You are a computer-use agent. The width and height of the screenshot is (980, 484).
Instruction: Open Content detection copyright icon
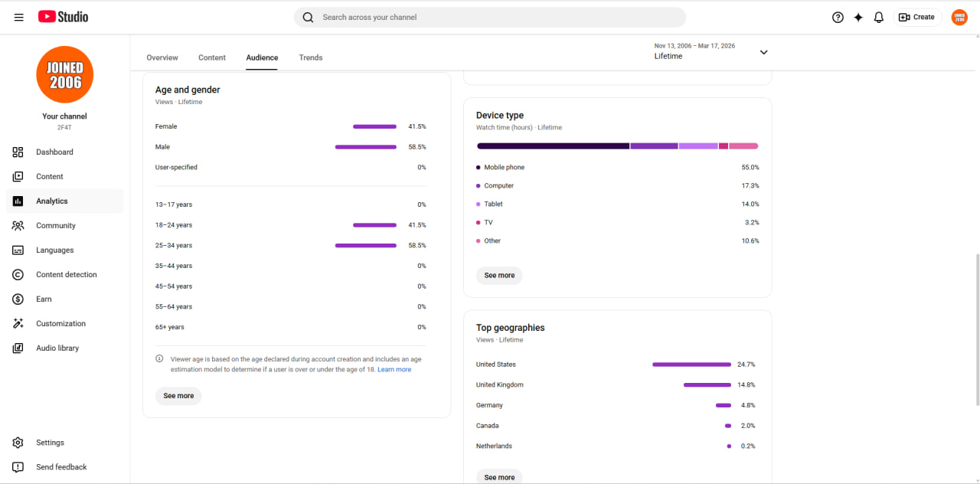coord(18,274)
